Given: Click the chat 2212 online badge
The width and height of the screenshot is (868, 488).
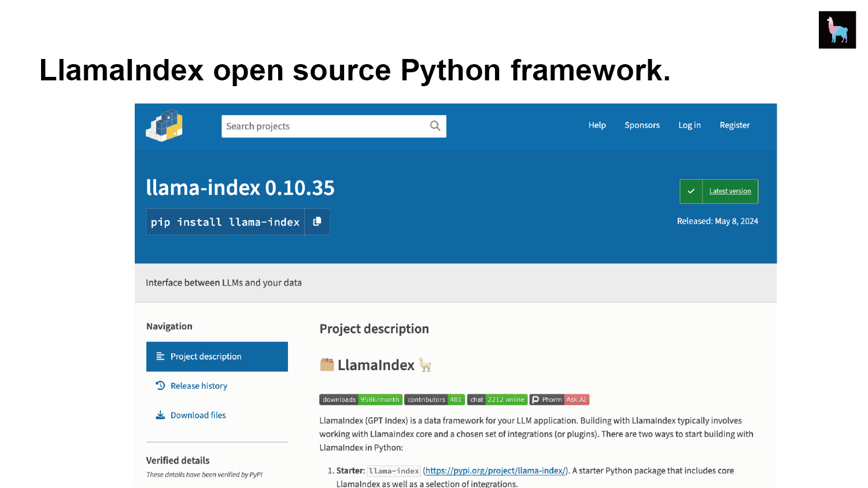Looking at the screenshot, I should 497,400.
